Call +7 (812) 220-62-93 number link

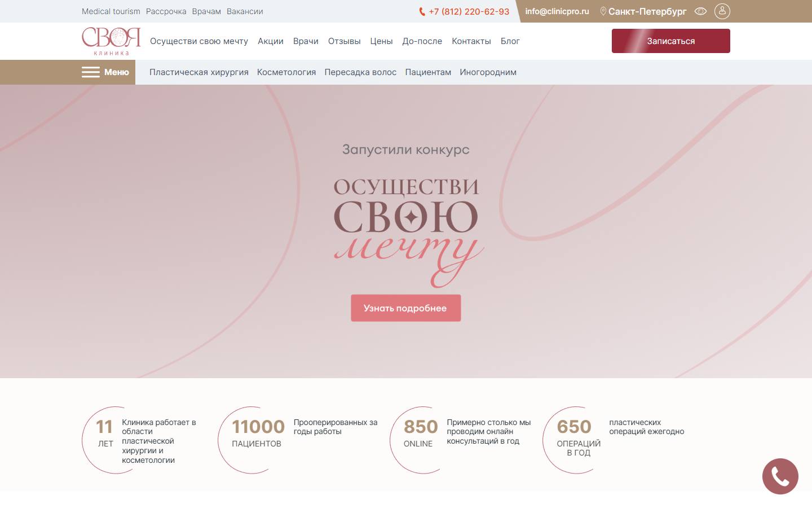point(469,11)
